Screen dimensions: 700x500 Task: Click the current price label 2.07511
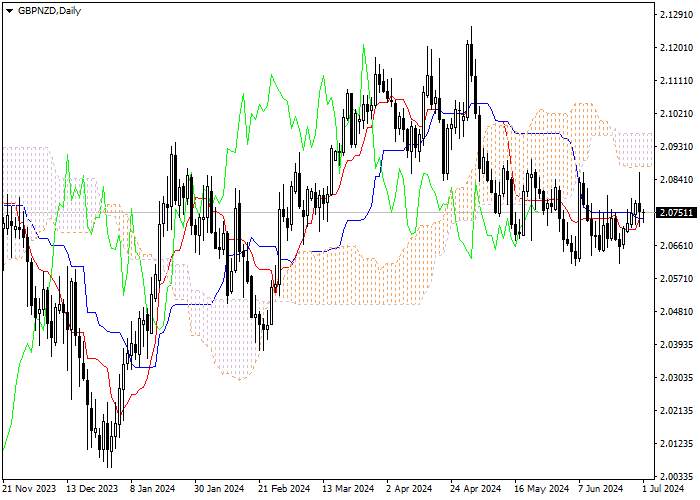pyautogui.click(x=675, y=212)
